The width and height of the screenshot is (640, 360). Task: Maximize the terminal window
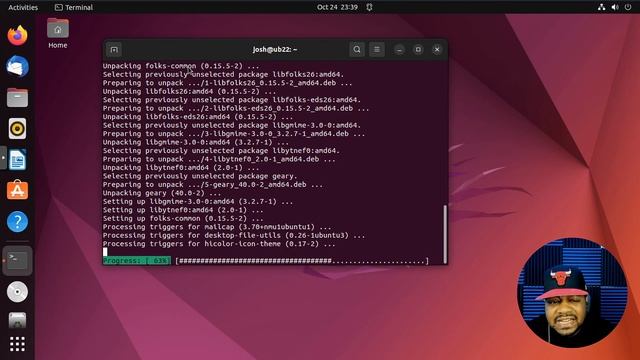point(418,49)
